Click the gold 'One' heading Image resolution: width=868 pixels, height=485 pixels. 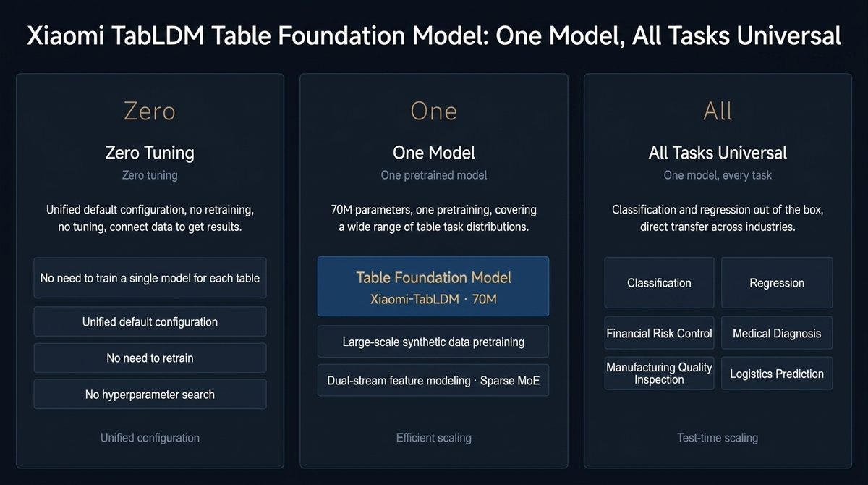click(433, 111)
